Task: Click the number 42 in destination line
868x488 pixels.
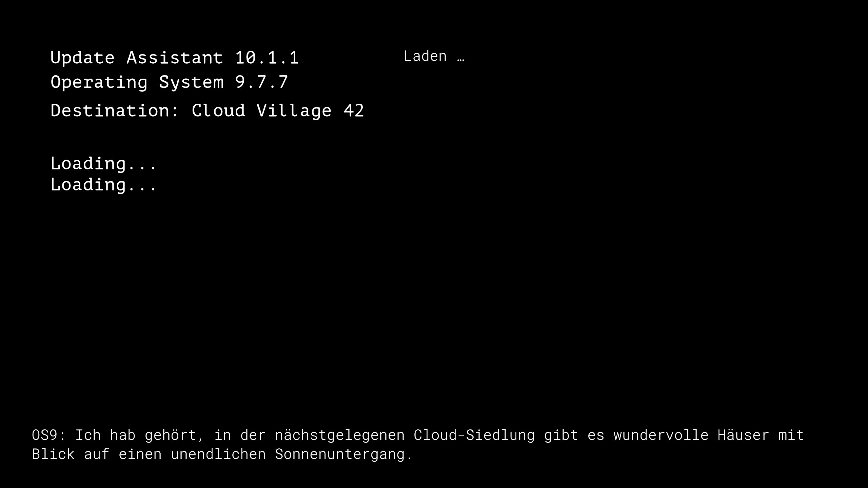Action: (x=354, y=110)
